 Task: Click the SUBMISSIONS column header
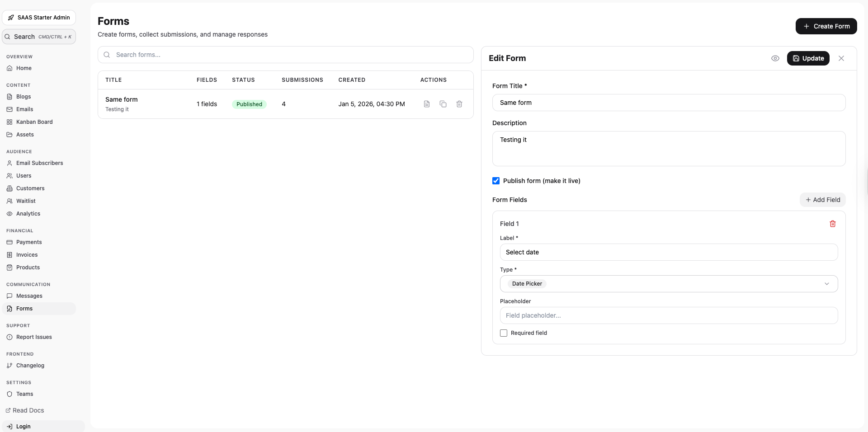pos(302,80)
